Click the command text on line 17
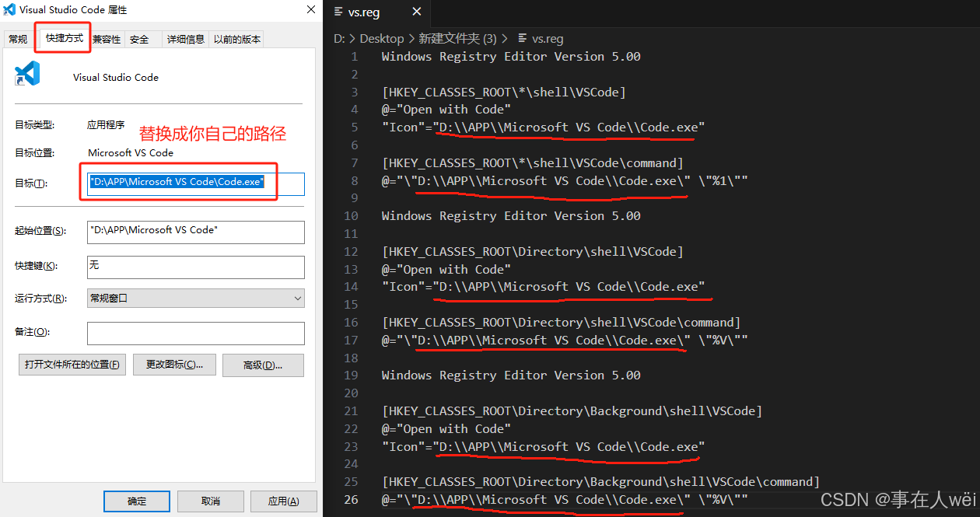 point(565,341)
